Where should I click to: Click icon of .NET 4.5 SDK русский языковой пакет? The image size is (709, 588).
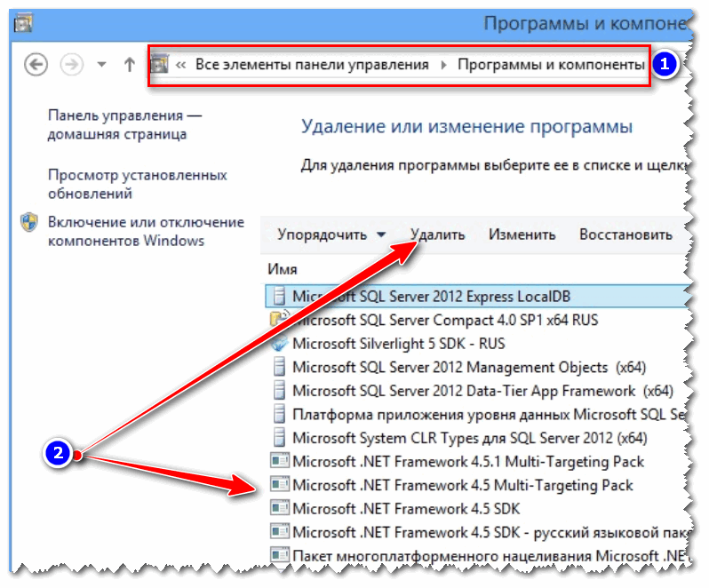280,531
